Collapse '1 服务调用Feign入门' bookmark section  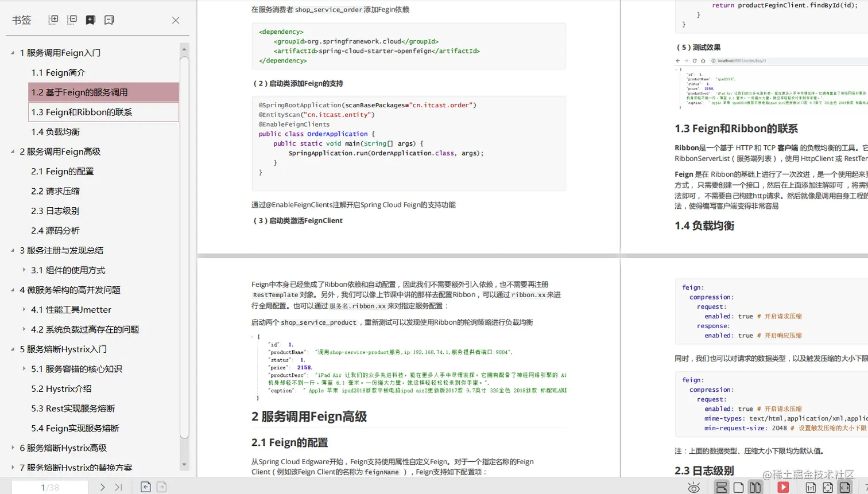pos(13,53)
